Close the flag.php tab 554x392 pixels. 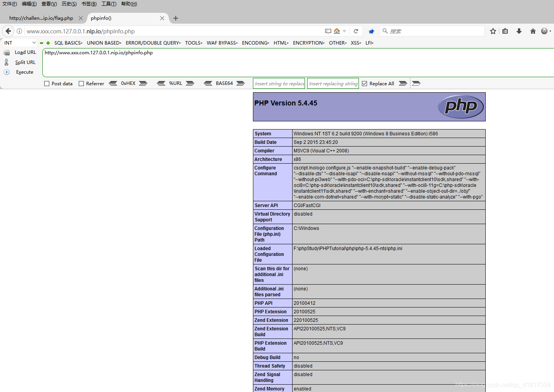click(x=81, y=18)
